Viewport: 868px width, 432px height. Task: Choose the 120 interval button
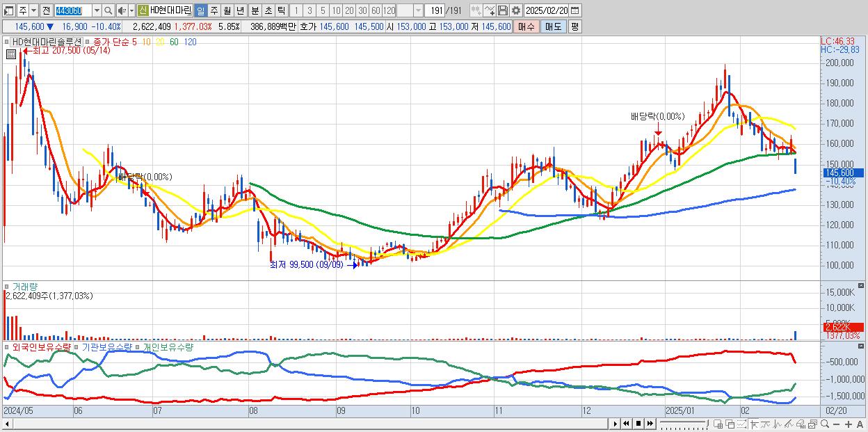[389, 10]
